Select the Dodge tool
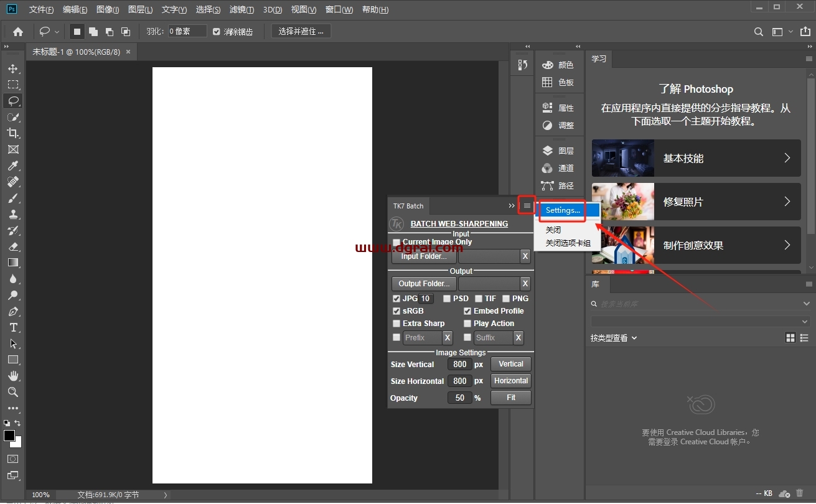 pyautogui.click(x=13, y=295)
